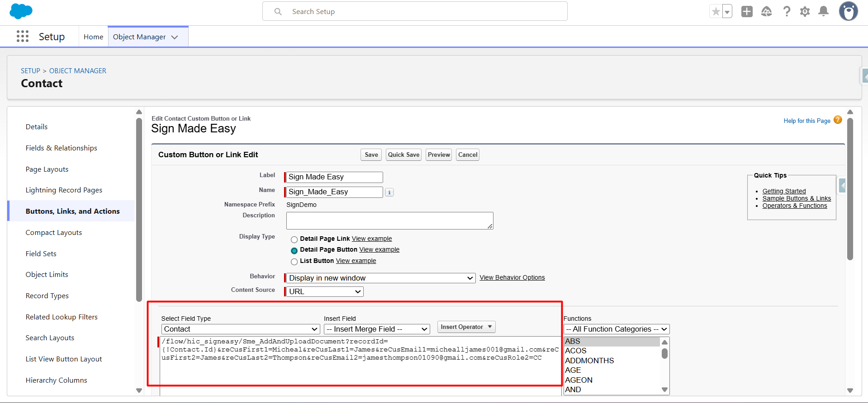Open the View Behavior Options link
Viewport: 868px width, 403px height.
click(x=512, y=278)
